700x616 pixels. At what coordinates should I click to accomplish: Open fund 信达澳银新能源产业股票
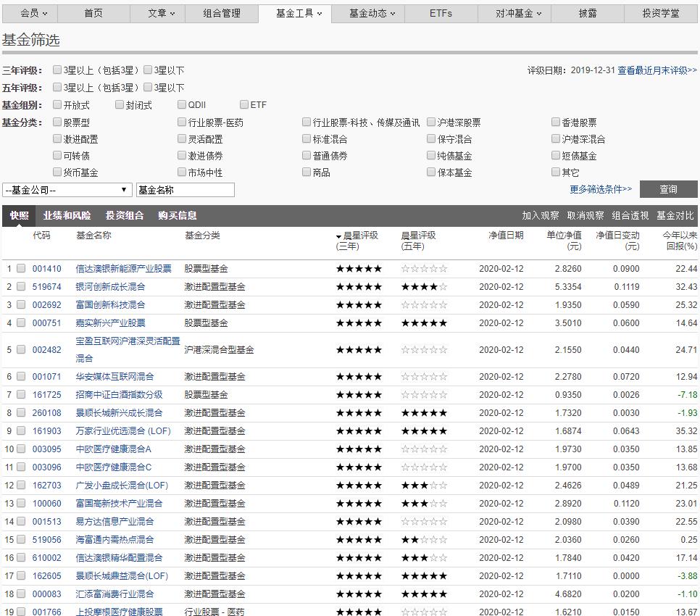pos(124,268)
